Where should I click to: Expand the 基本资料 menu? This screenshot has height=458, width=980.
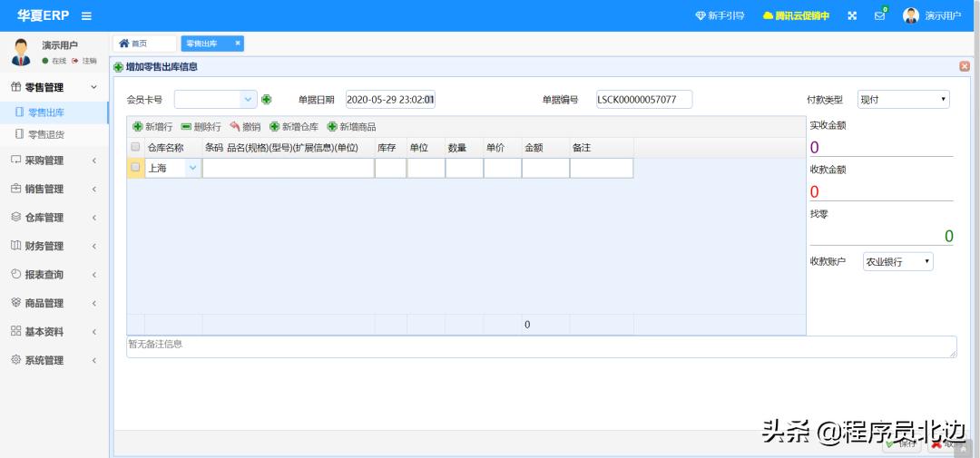54,332
